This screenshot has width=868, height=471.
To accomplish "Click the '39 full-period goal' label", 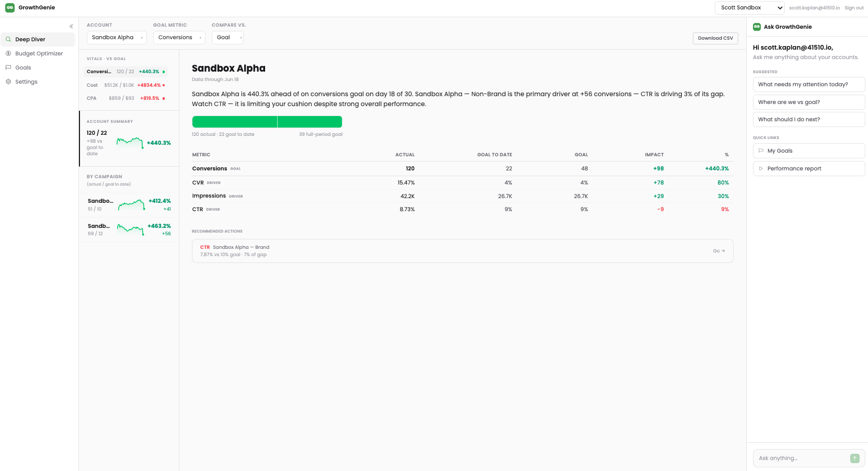I will pos(321,134).
